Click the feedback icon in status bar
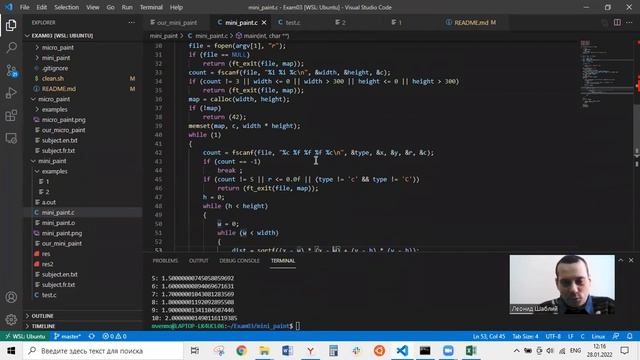Viewport: 640px width, 360px height. click(x=616, y=336)
